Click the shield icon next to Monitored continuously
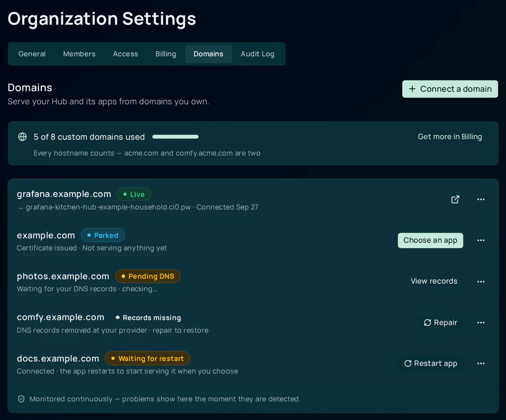The image size is (506, 420). pyautogui.click(x=21, y=399)
